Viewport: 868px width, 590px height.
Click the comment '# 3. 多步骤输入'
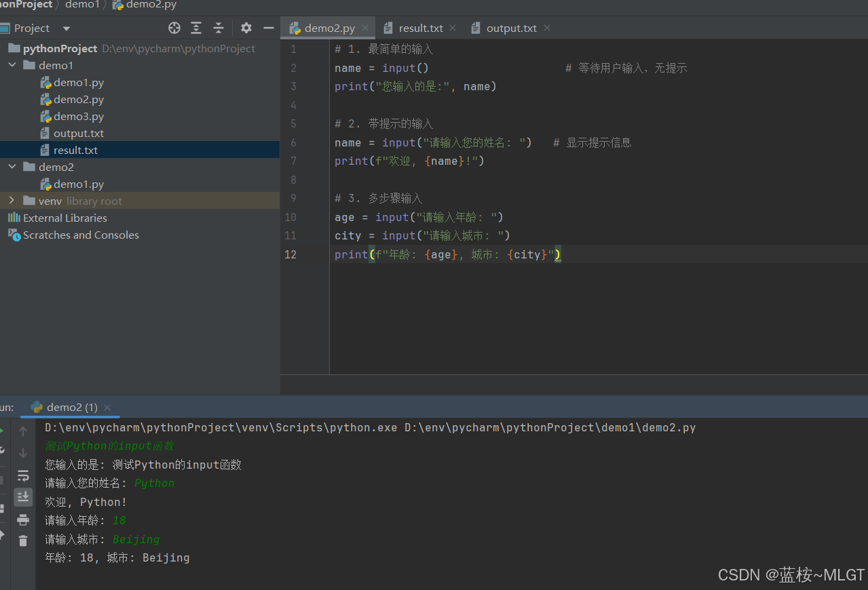coord(378,198)
